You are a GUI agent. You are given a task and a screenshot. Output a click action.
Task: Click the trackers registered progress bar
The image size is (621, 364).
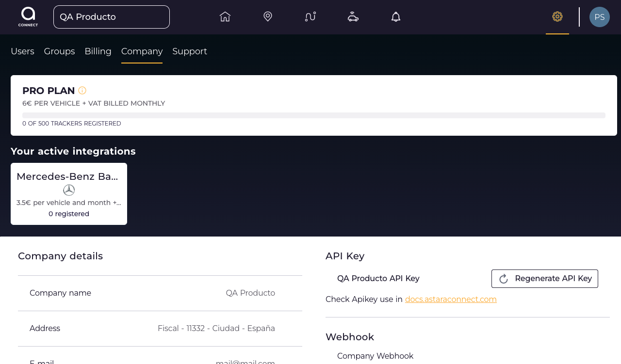(x=314, y=115)
